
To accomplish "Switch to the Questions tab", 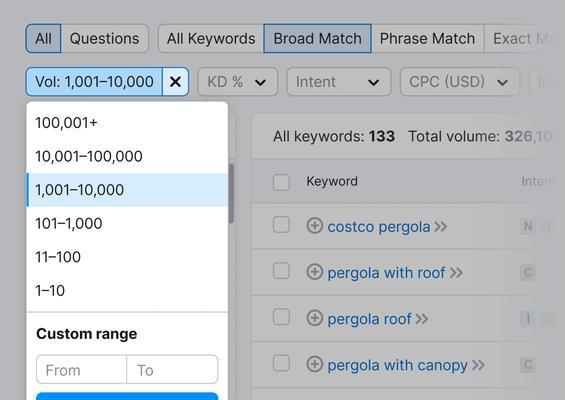I will pos(104,39).
